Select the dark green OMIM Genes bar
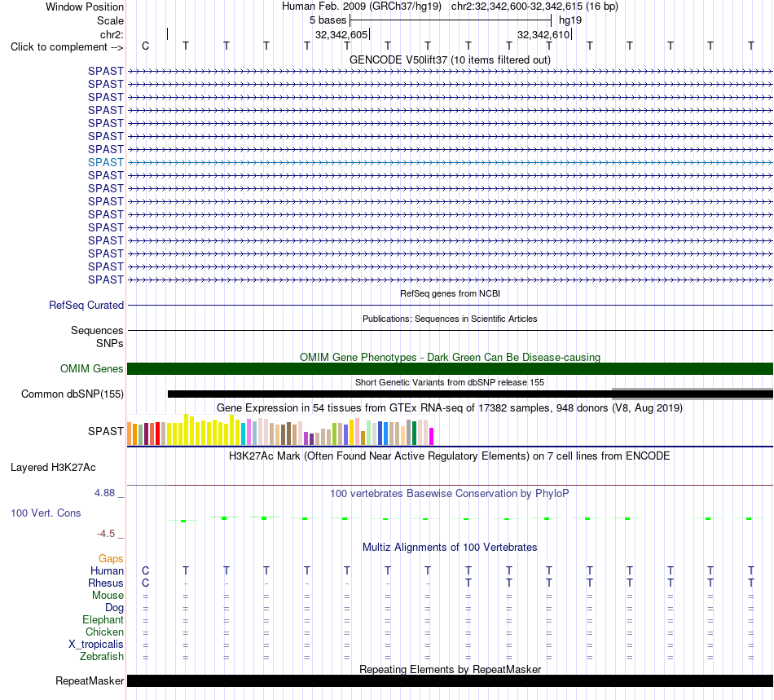 click(x=450, y=369)
